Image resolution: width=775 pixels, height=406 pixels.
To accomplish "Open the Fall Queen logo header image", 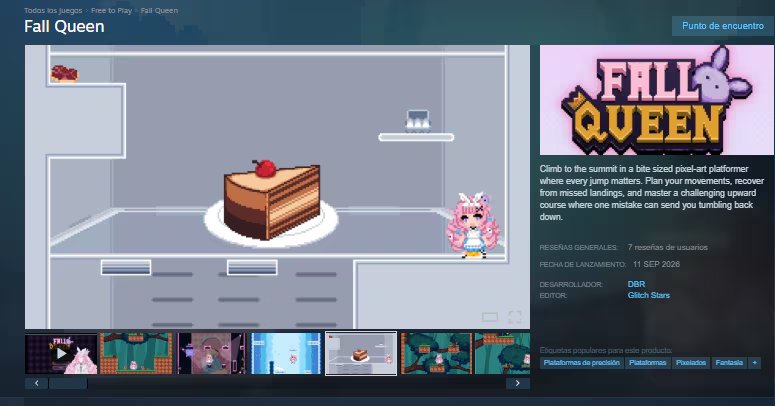I will [x=656, y=100].
